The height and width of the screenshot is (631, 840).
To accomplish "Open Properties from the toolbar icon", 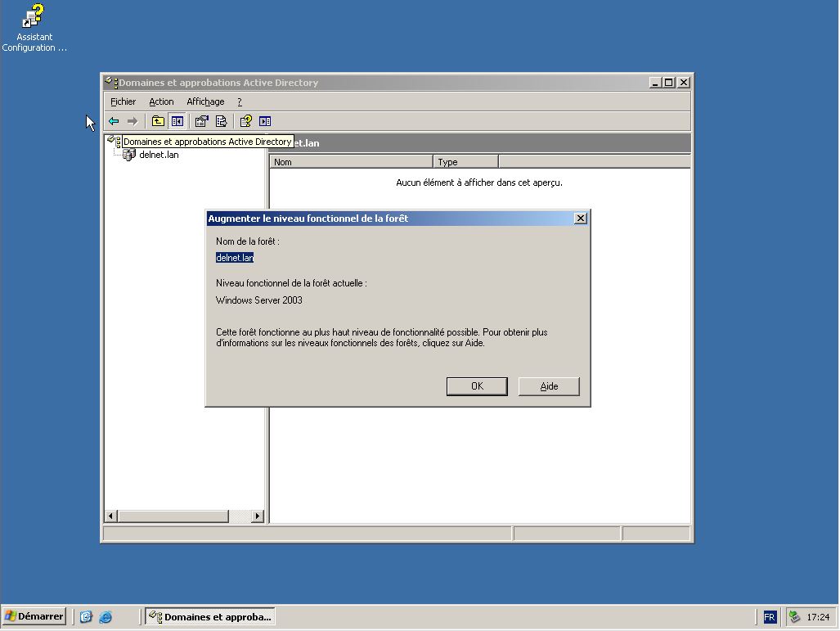I will pos(201,121).
